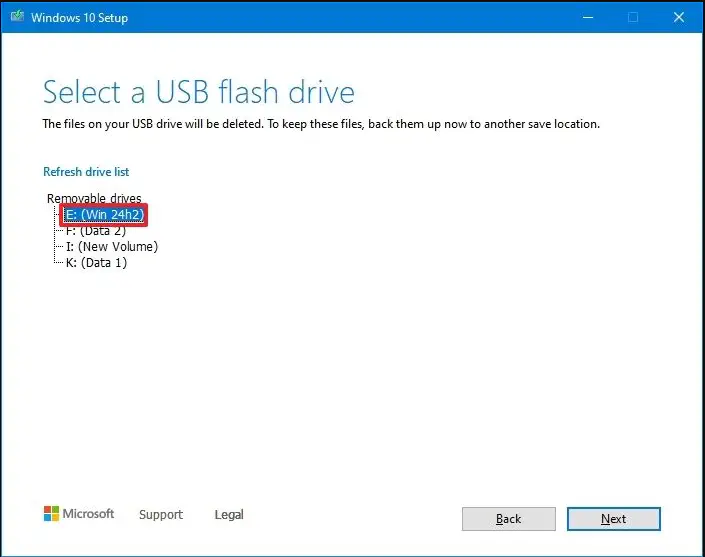Minimize the Windows 10 Setup window

tap(588, 18)
